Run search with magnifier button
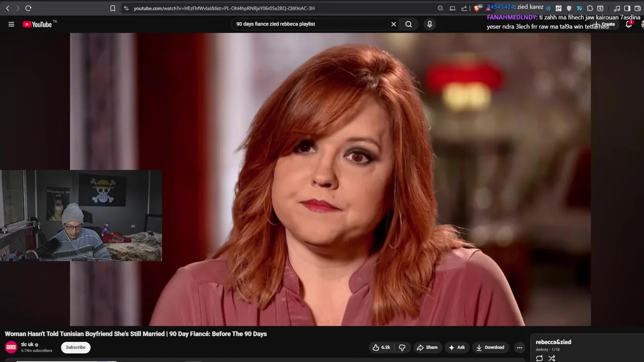The height and width of the screenshot is (362, 644). 409,24
